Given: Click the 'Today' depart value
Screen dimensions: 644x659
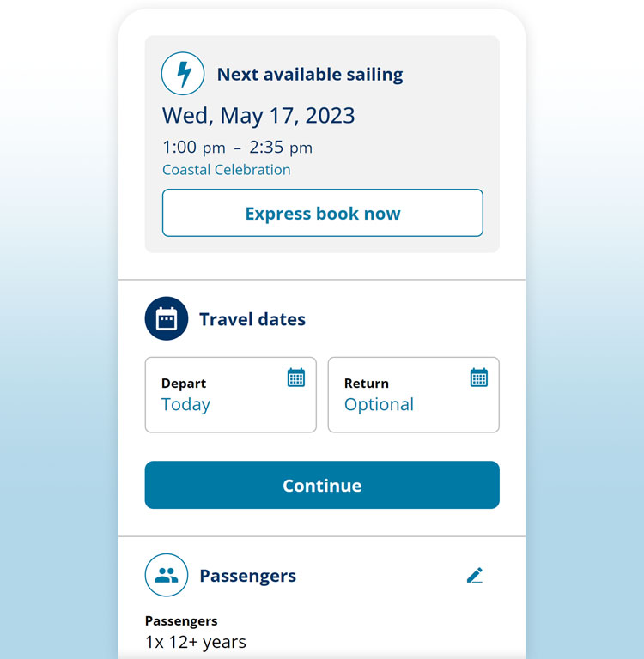Looking at the screenshot, I should [185, 405].
